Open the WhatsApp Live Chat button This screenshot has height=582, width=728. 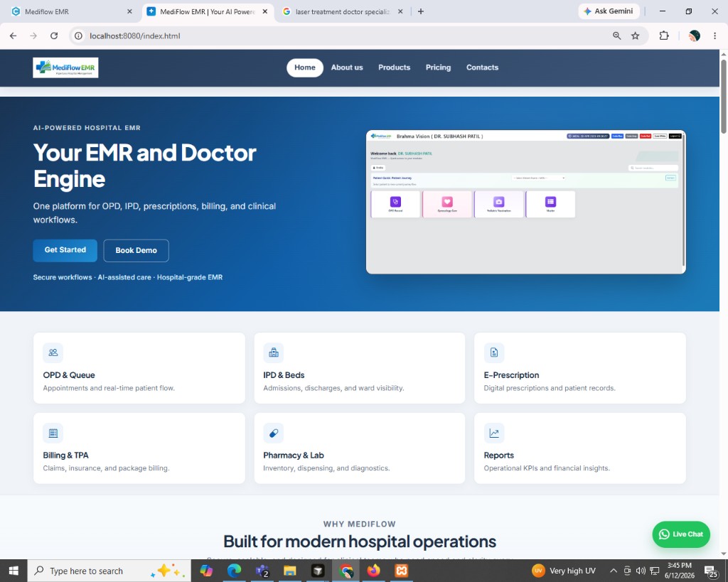pyautogui.click(x=680, y=534)
